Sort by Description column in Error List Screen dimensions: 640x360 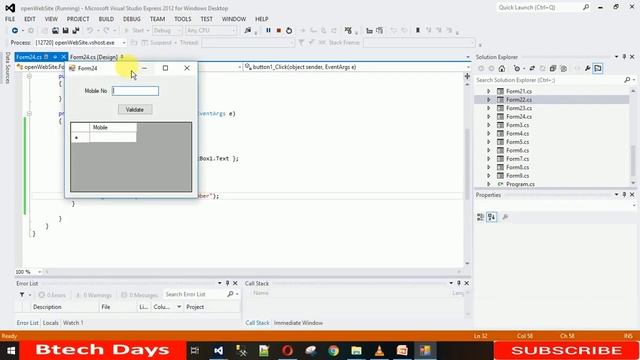pos(64,307)
